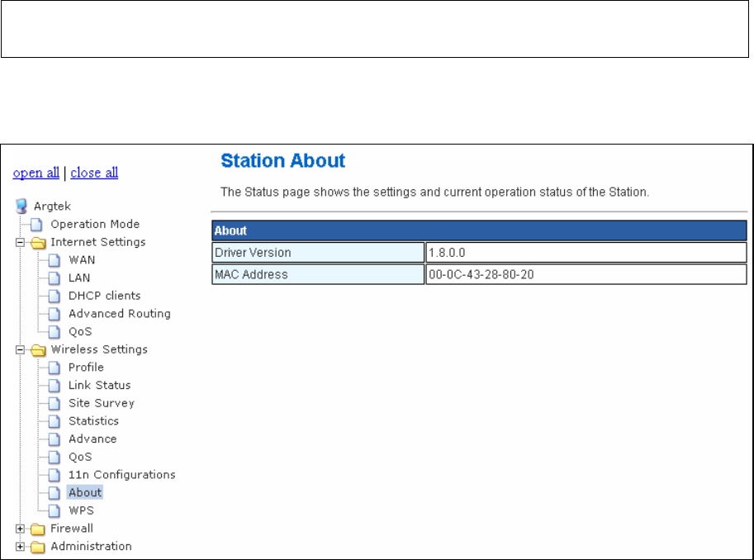The width and height of the screenshot is (754, 560).
Task: Click the Argtek root computer icon
Action: (x=21, y=206)
